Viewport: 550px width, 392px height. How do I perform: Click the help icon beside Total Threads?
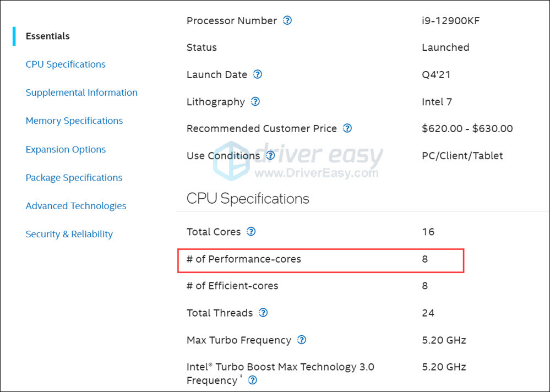coord(263,313)
